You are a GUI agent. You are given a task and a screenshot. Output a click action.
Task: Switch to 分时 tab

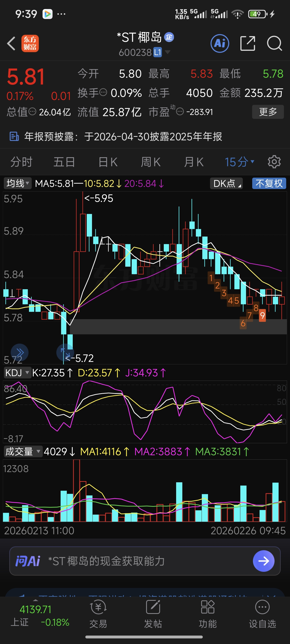coord(21,162)
